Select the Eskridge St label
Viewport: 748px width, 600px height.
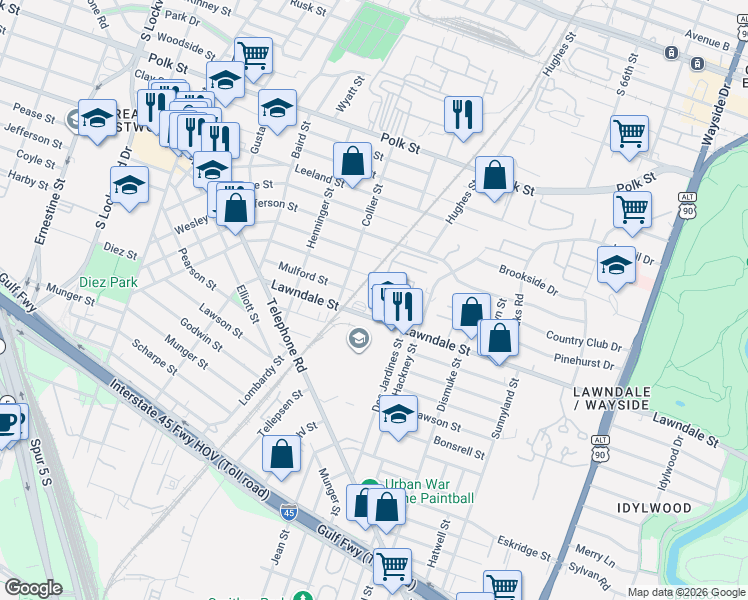tap(524, 548)
